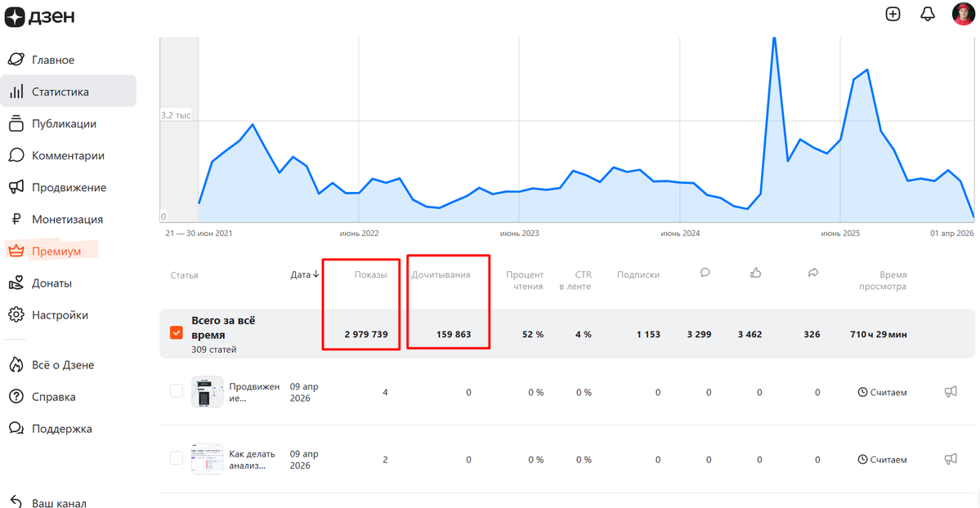
Task: Sort table by Дочитывания column
Action: [441, 275]
